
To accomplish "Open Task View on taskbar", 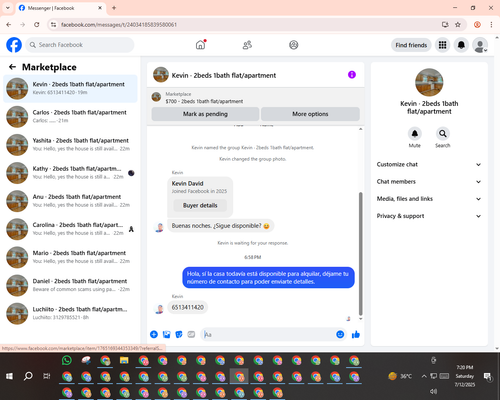I will click(47, 376).
